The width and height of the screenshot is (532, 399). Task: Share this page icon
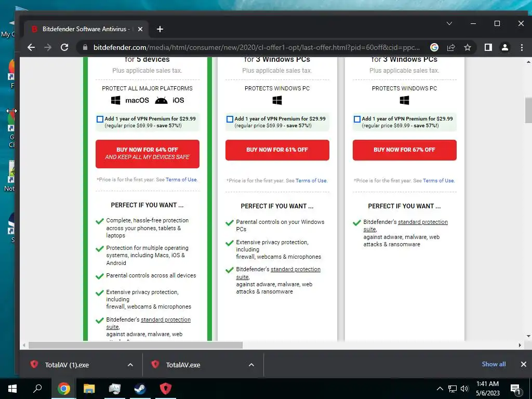451,47
